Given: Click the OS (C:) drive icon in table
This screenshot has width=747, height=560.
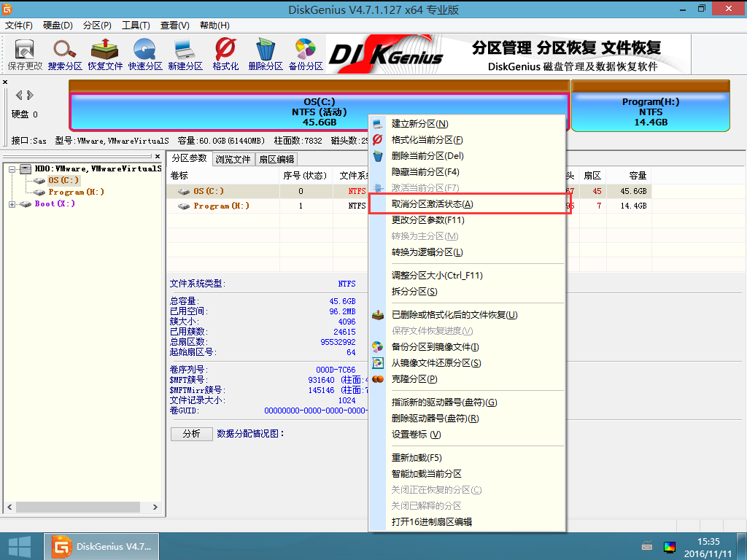Looking at the screenshot, I should point(183,192).
